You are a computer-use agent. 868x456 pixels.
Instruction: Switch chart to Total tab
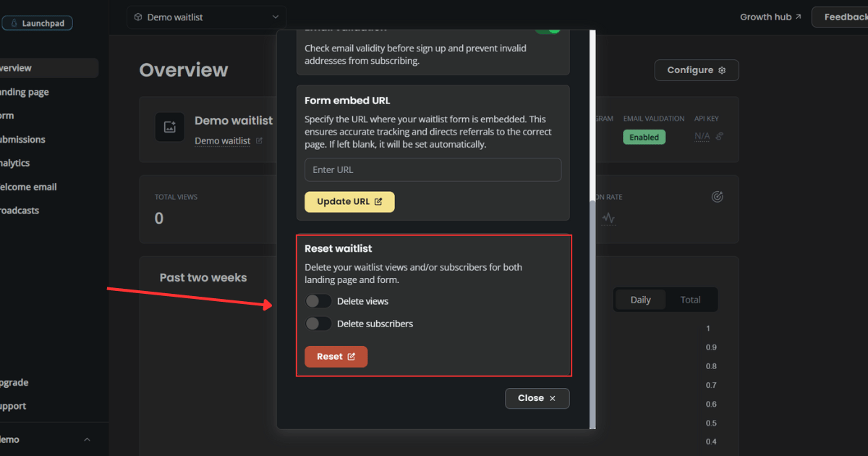[x=690, y=300]
